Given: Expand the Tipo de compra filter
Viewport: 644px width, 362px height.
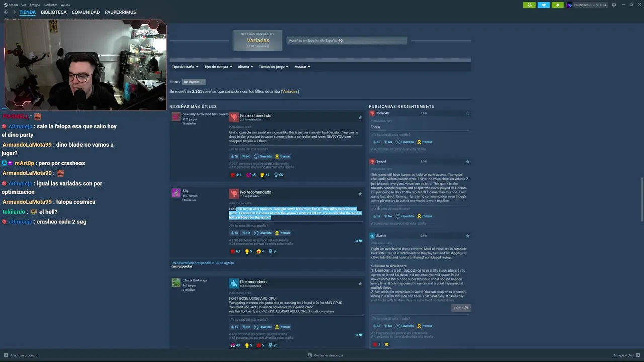Looking at the screenshot, I should (x=217, y=66).
